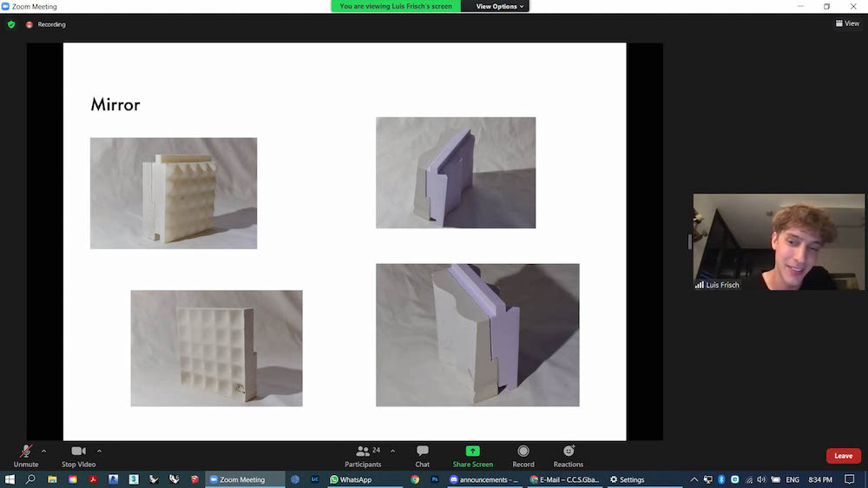The width and height of the screenshot is (868, 488).
Task: Click the red Recording indicator icon
Action: click(30, 24)
